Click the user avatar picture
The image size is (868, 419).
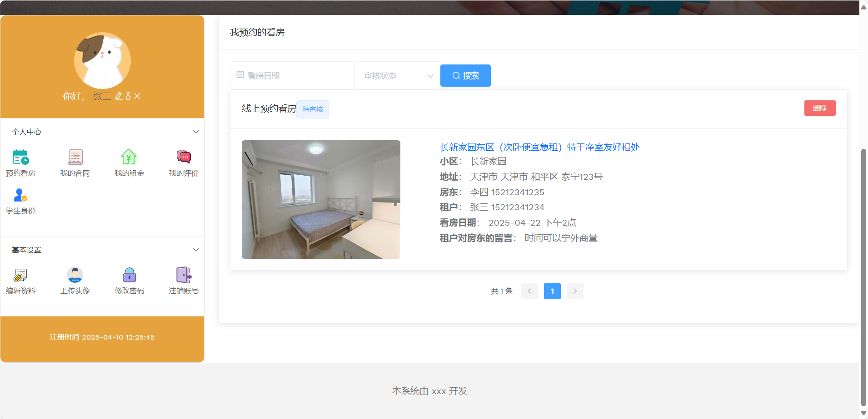[x=102, y=60]
